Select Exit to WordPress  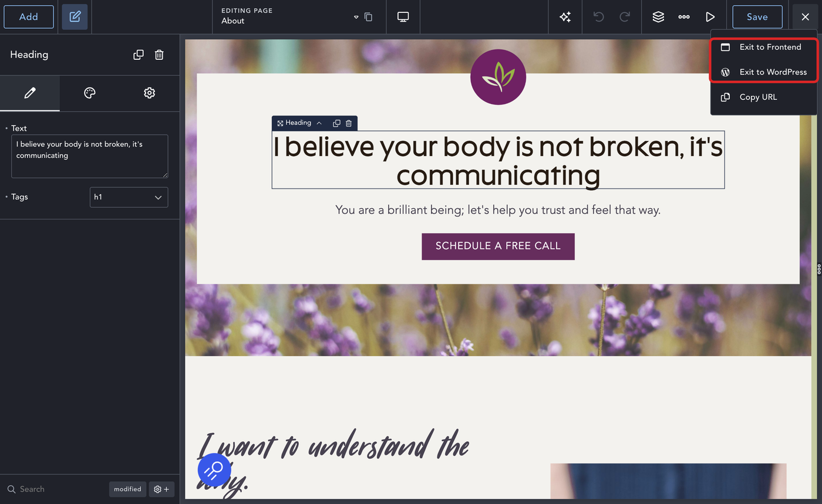[763, 72]
